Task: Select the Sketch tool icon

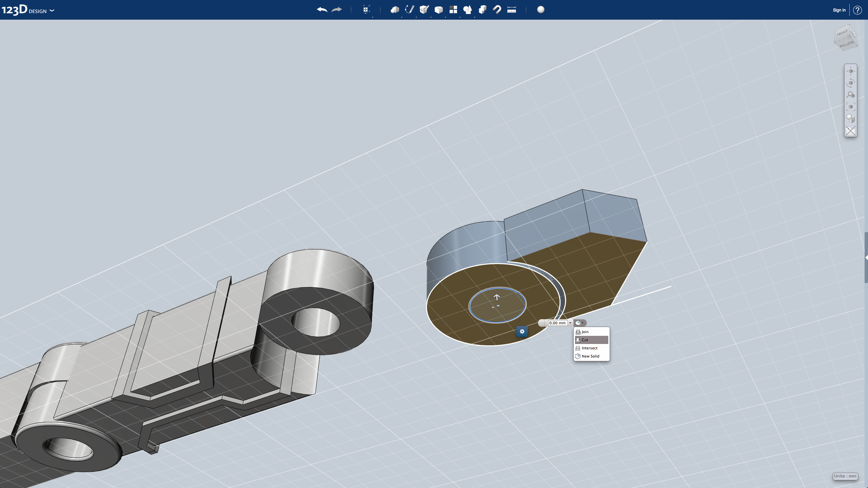Action: pyautogui.click(x=409, y=10)
